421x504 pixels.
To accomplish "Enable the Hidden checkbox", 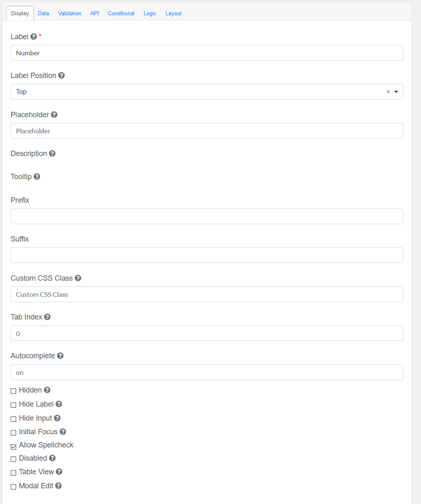I will pos(14,390).
